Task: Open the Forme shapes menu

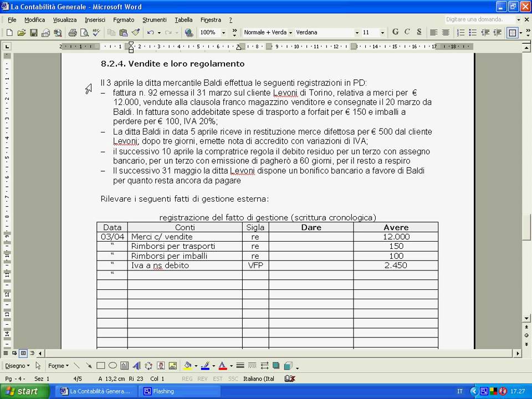Action: (x=58, y=366)
